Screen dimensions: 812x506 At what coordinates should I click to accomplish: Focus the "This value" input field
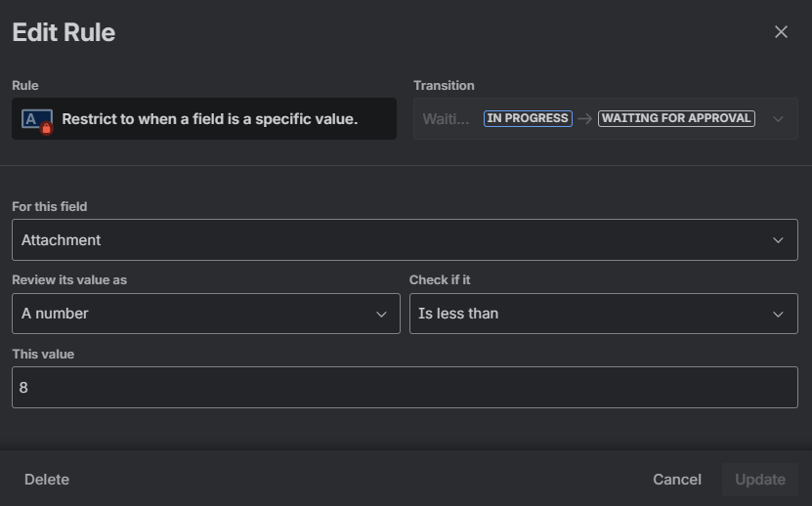click(x=405, y=388)
